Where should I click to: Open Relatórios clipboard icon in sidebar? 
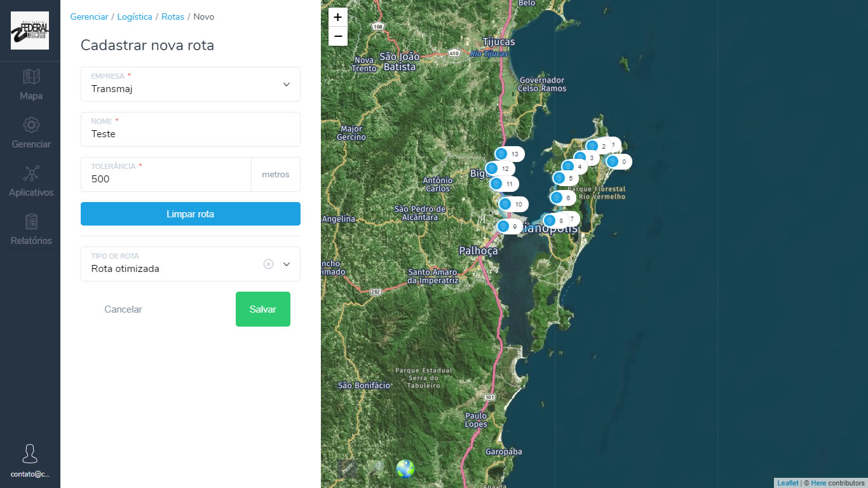(x=31, y=230)
